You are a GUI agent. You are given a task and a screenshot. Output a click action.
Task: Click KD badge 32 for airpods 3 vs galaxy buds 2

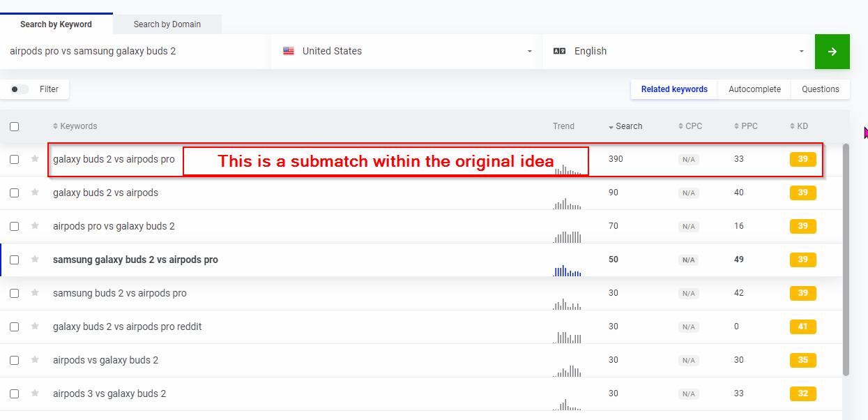tap(802, 393)
